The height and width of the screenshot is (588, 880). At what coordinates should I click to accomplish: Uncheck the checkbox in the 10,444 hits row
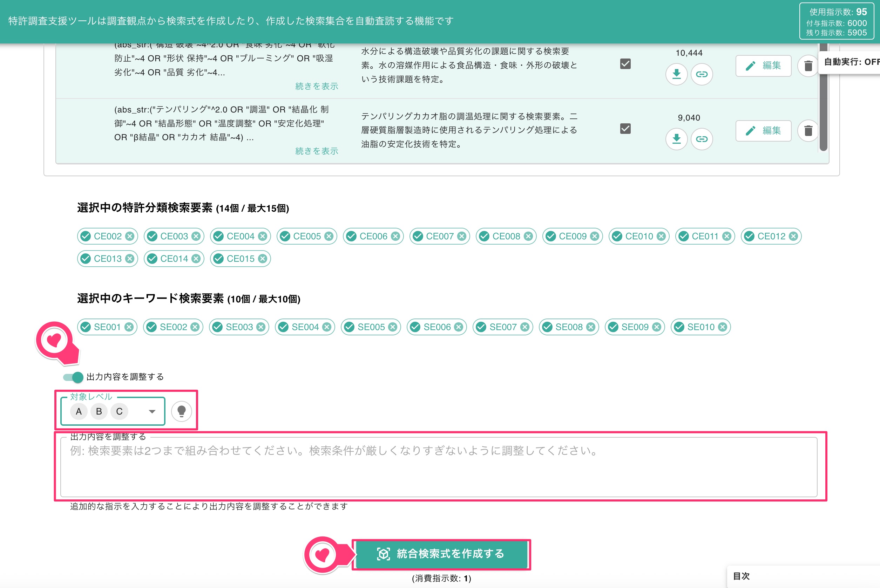coord(625,64)
